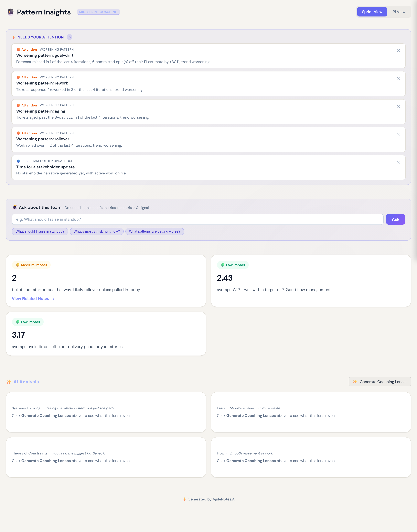The image size is (417, 532).
Task: Click the yellow Medium Impact dot
Action: (18, 265)
